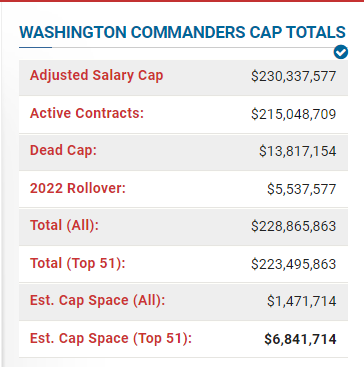
Task: Click the Est. Cap Space (All) label
Action: click(98, 301)
